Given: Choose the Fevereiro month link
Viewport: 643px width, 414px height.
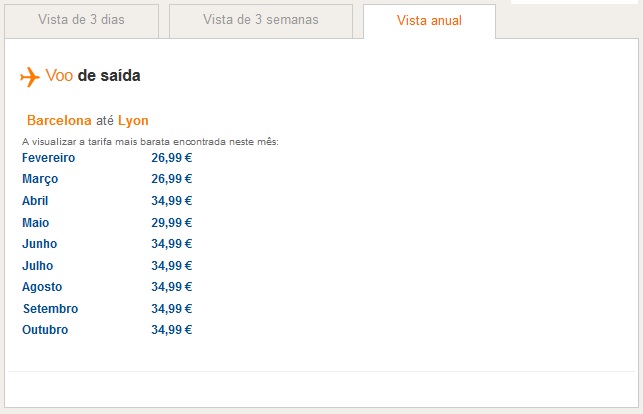Looking at the screenshot, I should click(x=48, y=158).
